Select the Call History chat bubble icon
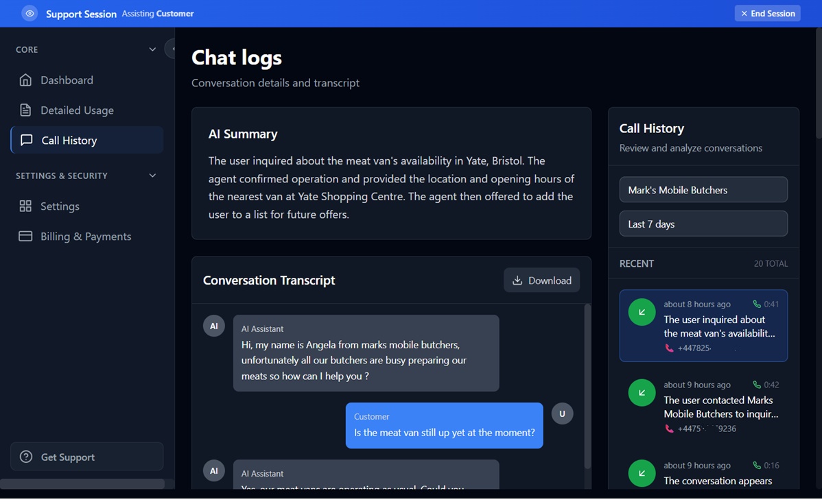Screen dimensions: 822x504 point(25,140)
